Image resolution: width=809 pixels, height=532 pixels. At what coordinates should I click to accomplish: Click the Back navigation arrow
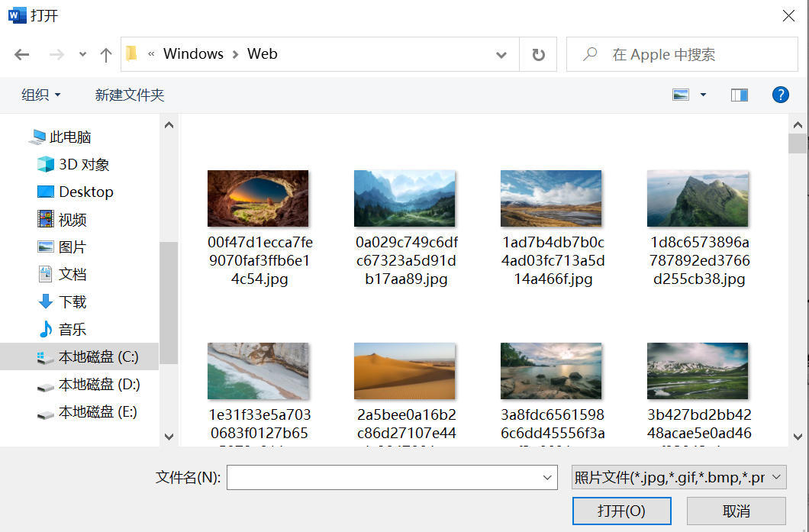(22, 54)
